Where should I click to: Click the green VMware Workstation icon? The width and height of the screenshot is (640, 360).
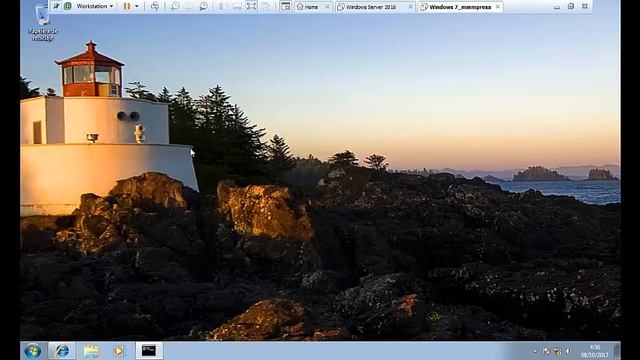point(67,6)
